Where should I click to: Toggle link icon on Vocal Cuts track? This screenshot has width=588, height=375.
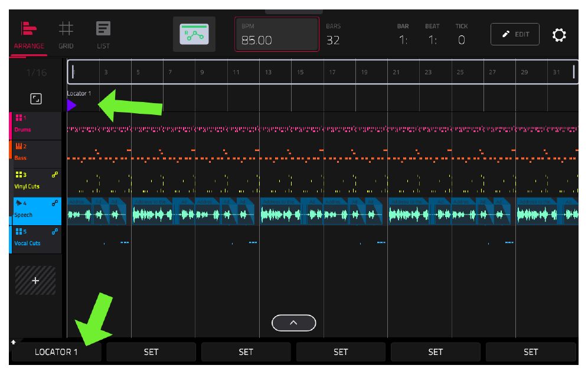click(x=55, y=232)
